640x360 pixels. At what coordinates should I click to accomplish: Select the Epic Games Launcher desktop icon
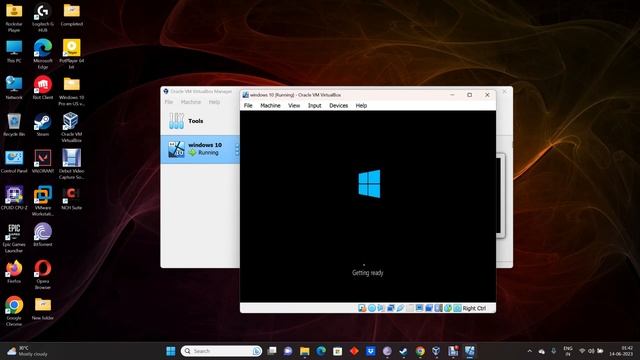[14, 238]
